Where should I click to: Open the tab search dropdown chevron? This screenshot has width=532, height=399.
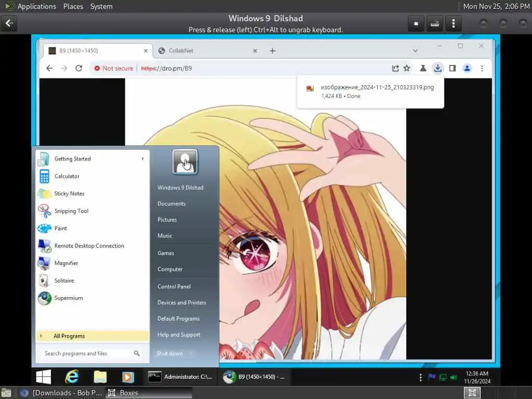click(x=415, y=50)
